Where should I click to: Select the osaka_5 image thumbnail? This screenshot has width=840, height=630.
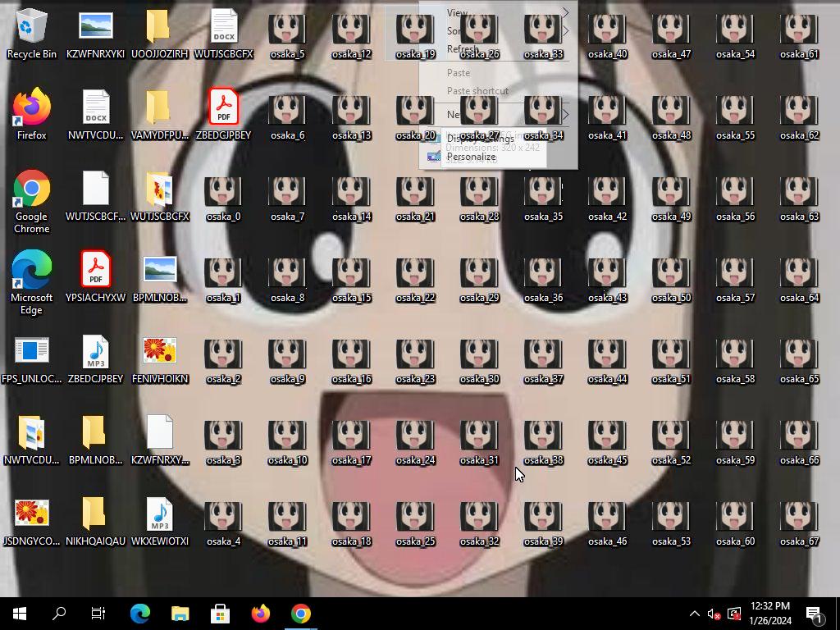click(287, 37)
